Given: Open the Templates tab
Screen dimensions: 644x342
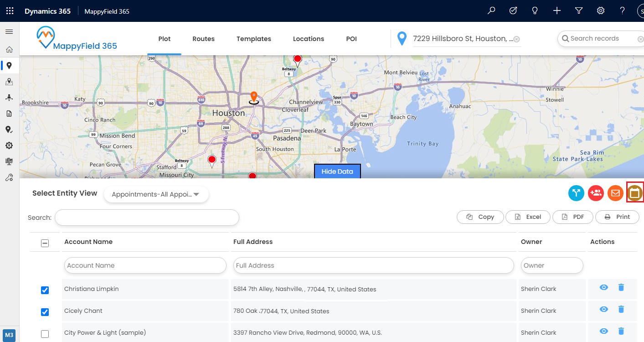Looking at the screenshot, I should click(x=254, y=39).
